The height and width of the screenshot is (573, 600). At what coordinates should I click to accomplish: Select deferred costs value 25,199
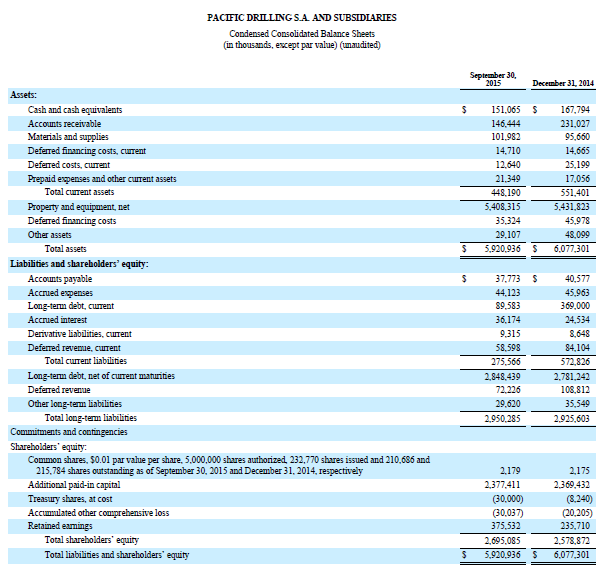(x=577, y=165)
